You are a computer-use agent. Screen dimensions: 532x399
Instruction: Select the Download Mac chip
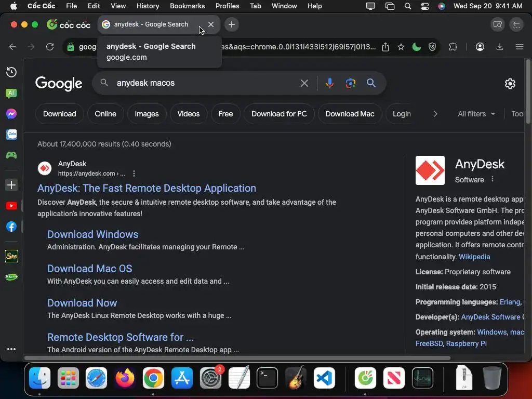350,114
